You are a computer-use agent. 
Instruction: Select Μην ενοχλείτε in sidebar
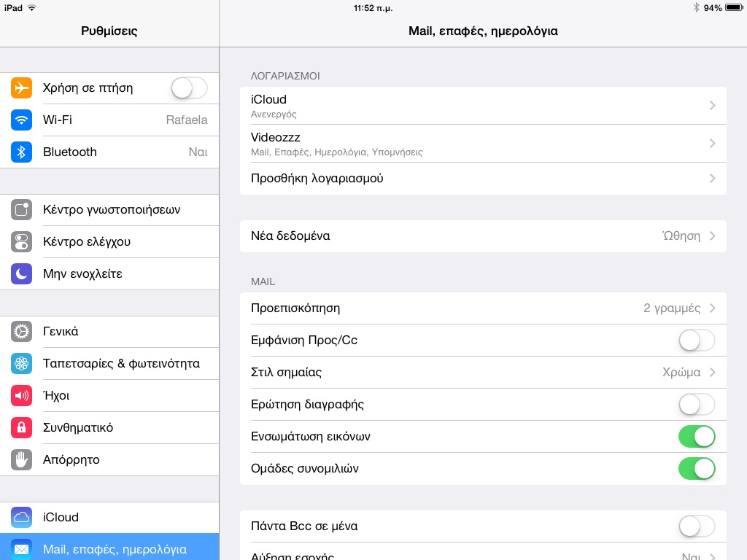coord(109,274)
